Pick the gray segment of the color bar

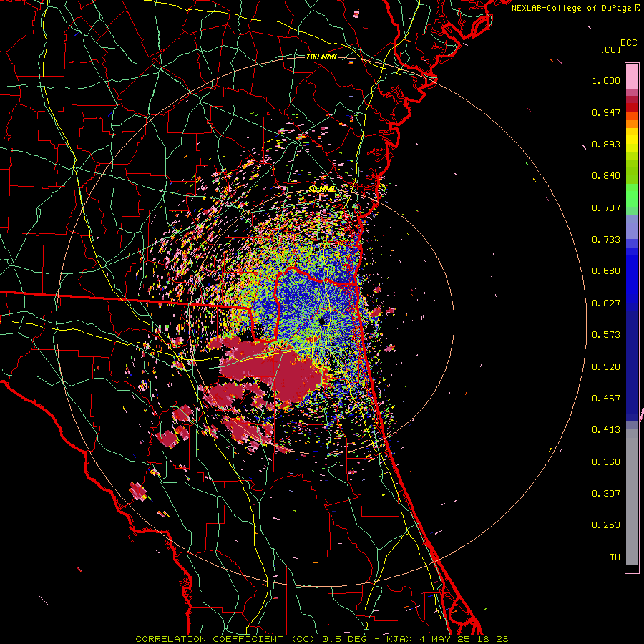(632, 497)
